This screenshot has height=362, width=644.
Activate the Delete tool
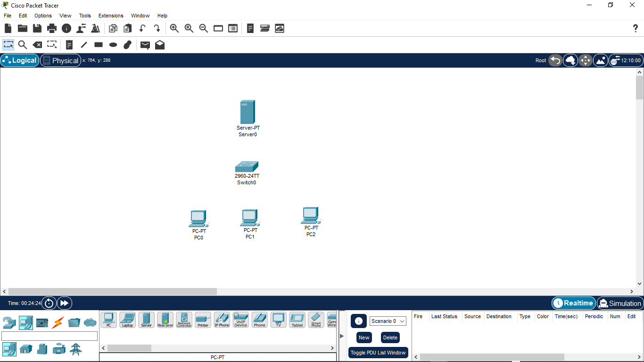[x=37, y=45]
